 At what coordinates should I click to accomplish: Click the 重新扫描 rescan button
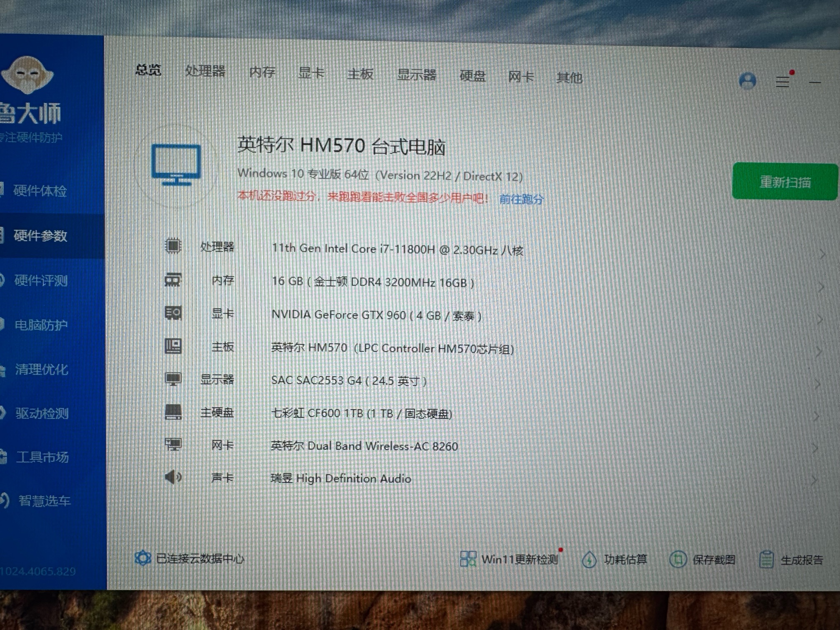[x=785, y=182]
